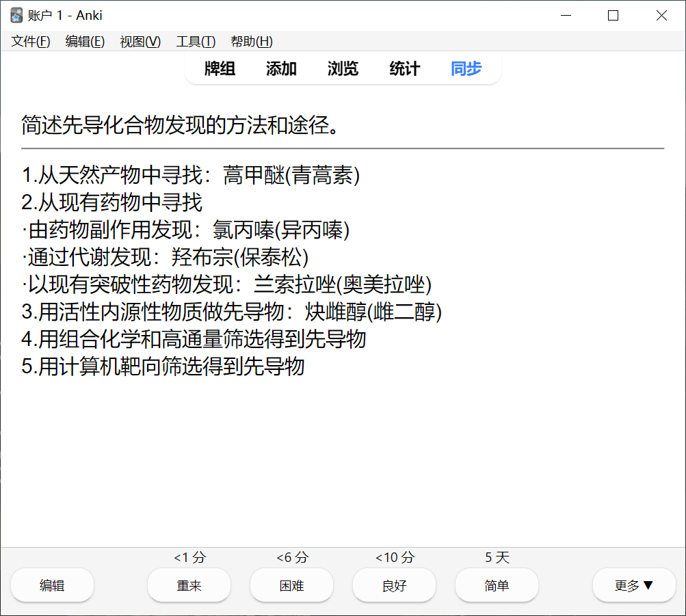Screen dimensions: 686x616
Task: Click the <10 分 interval label
Action: point(395,557)
